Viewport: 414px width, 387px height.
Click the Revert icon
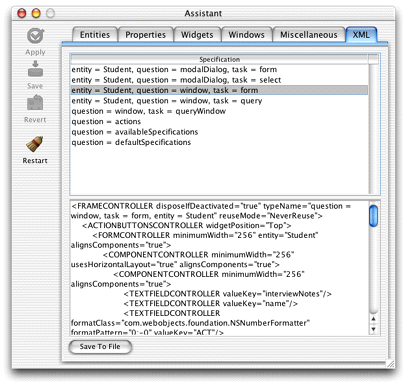35,103
